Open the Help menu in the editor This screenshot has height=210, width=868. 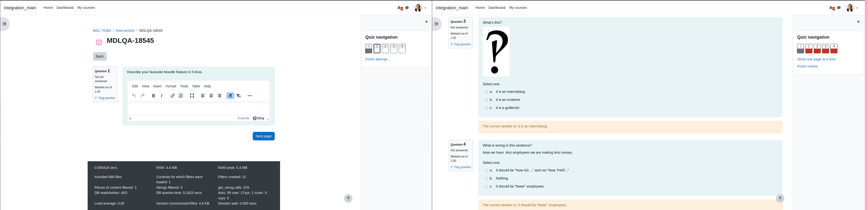pyautogui.click(x=207, y=86)
